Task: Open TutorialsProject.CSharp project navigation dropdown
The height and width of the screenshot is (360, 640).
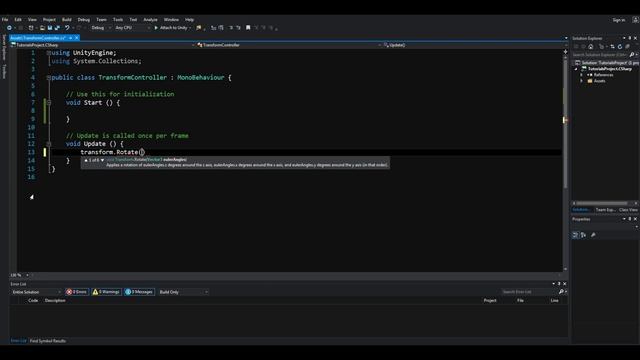Action: click(x=102, y=45)
